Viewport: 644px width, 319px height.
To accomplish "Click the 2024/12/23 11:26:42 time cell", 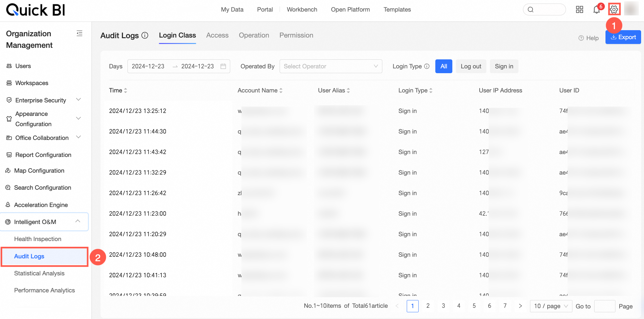I will tap(137, 193).
